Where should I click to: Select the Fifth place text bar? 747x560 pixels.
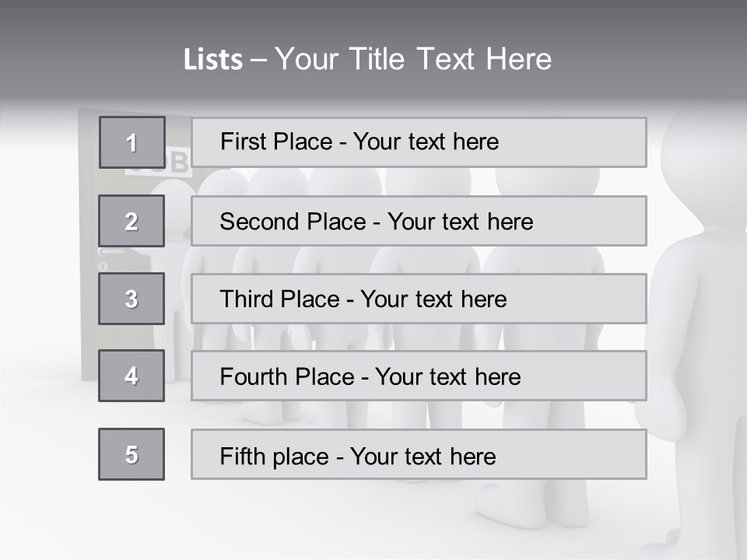(x=419, y=455)
